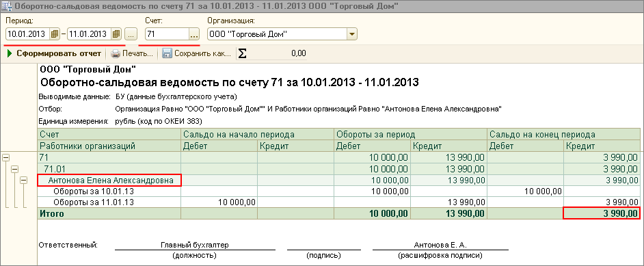
Task: Open calendar picker for start date 10.01.2013
Action: point(55,34)
